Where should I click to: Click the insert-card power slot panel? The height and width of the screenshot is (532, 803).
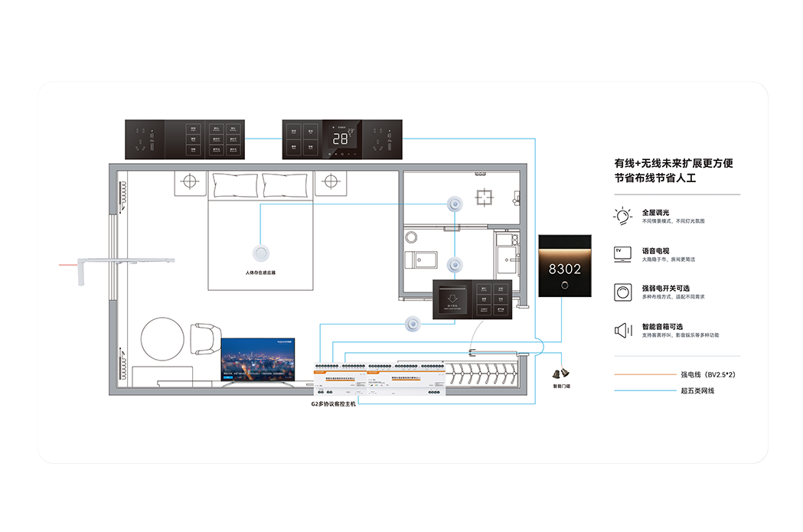tap(452, 300)
